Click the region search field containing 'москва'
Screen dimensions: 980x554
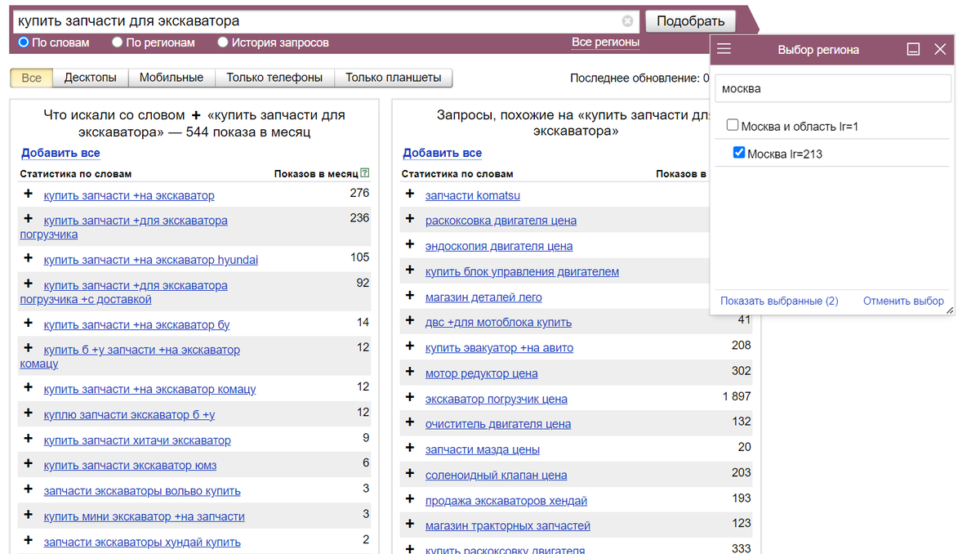(833, 88)
